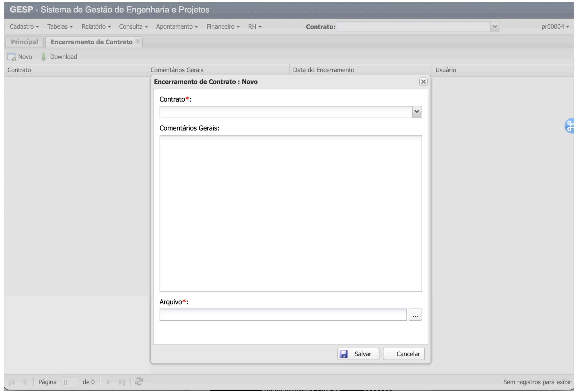Screen dimensions: 576x392
Task: Expand the header Contrato combo box
Action: click(494, 27)
